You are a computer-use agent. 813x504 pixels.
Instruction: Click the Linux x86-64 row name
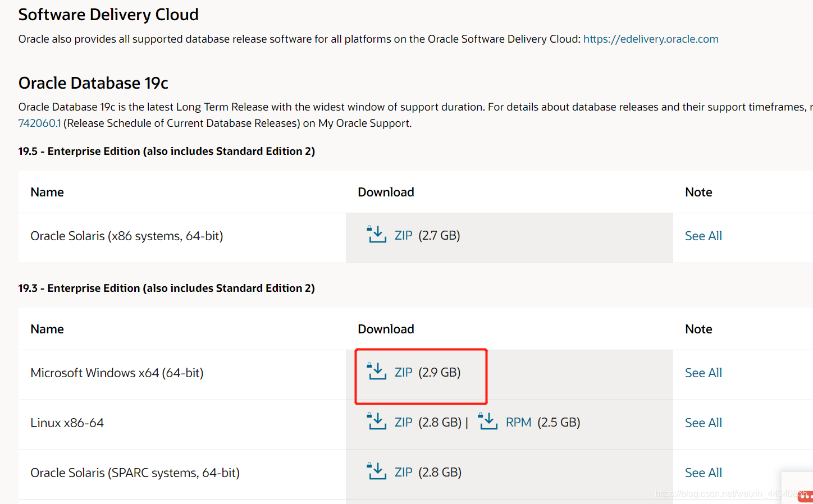(67, 423)
